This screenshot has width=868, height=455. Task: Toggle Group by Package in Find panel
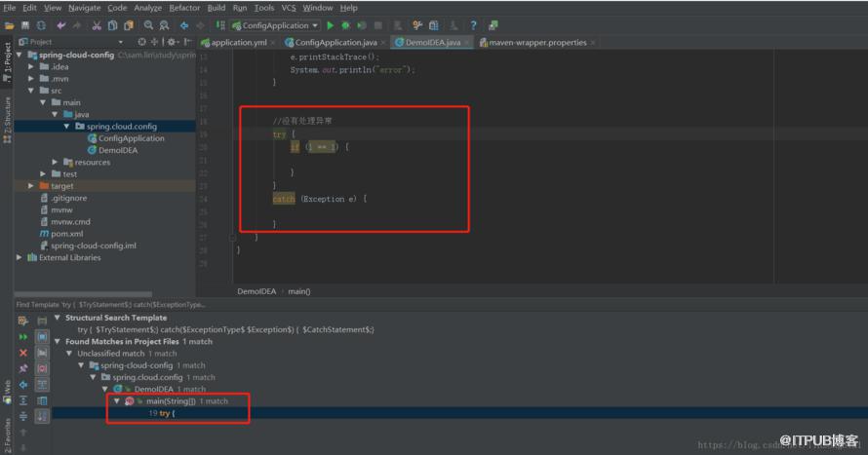pos(42,353)
